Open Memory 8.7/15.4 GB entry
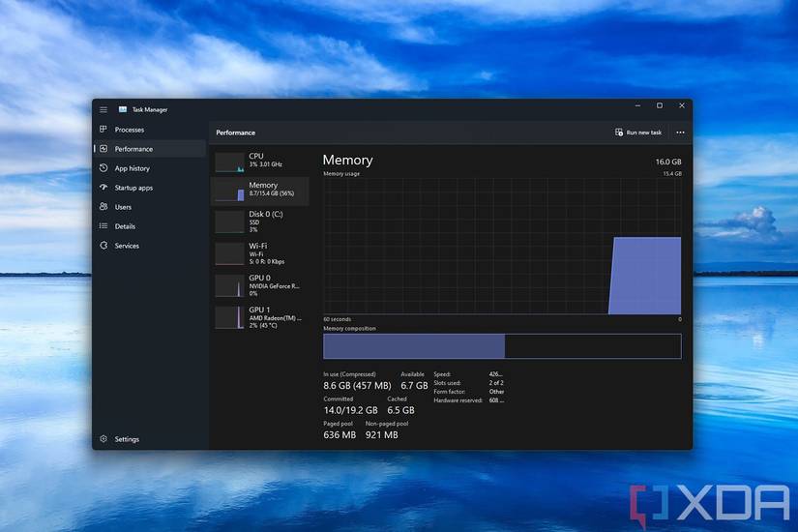Viewport: 798px width, 532px height. coord(259,192)
